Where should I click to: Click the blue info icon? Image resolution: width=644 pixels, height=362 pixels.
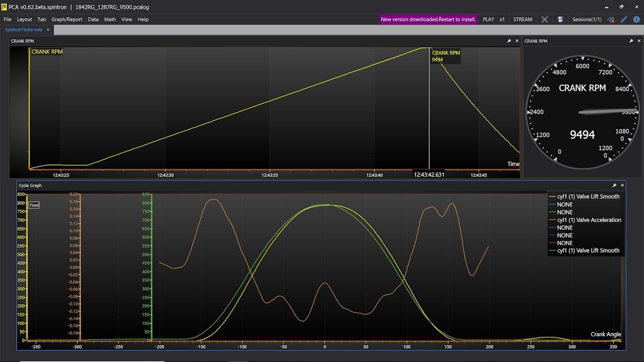click(636, 19)
